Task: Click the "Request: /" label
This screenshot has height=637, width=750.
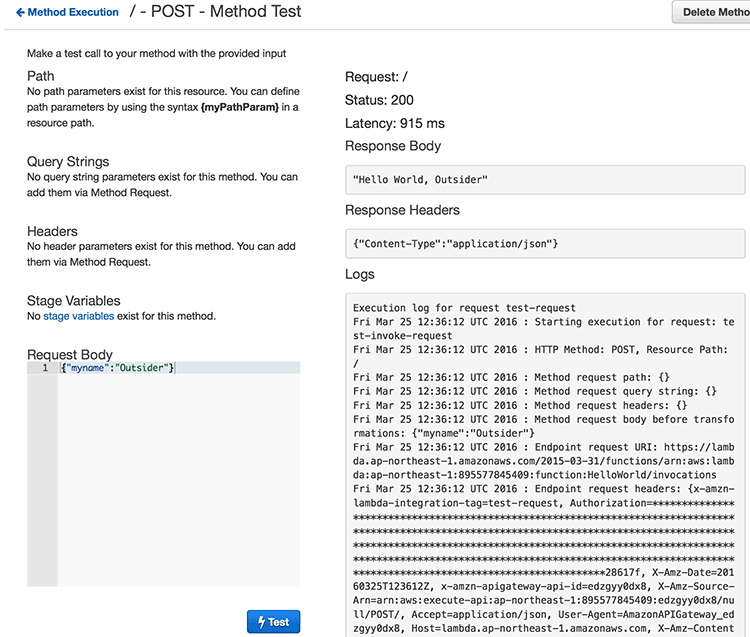Action: (x=376, y=77)
